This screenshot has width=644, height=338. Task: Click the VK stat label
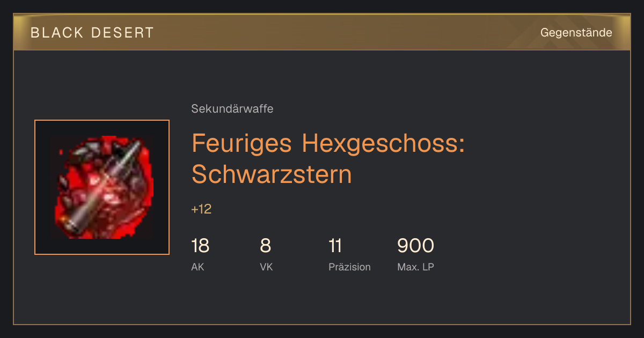pos(266,267)
